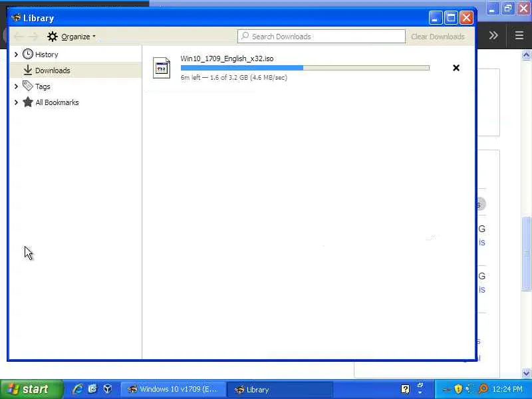Click the All Bookmarks star icon
Screen dimensions: 532x399
pos(28,102)
